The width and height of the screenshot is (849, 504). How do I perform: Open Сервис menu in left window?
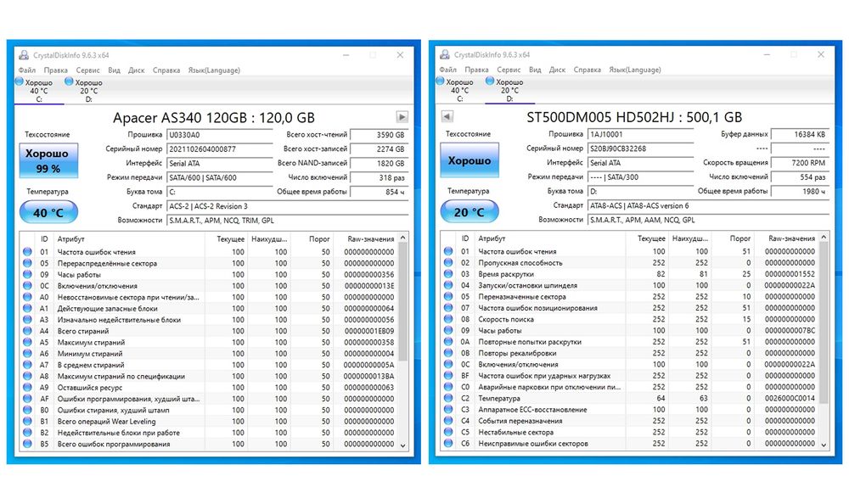87,70
